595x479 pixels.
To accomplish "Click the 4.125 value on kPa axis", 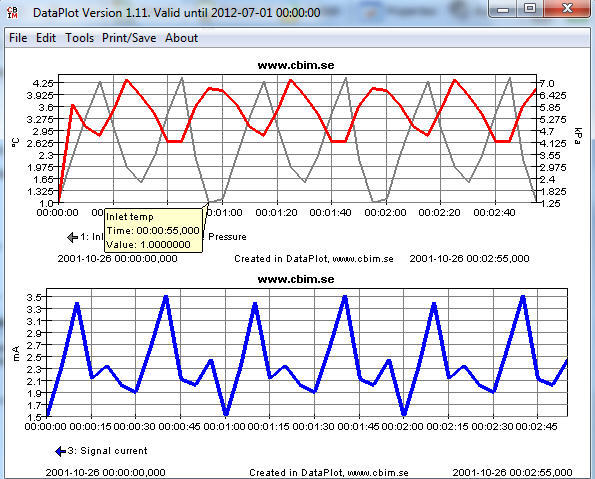I will [553, 143].
